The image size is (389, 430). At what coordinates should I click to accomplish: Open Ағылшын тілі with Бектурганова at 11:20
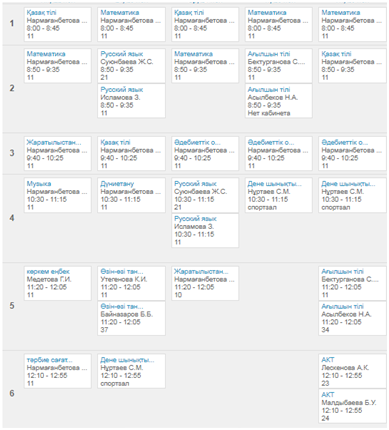click(342, 271)
